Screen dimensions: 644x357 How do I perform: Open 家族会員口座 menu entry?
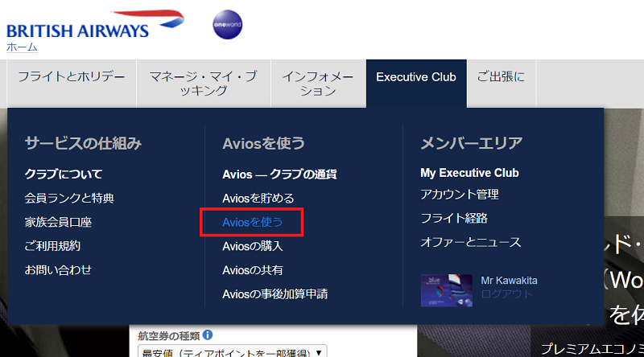point(58,223)
